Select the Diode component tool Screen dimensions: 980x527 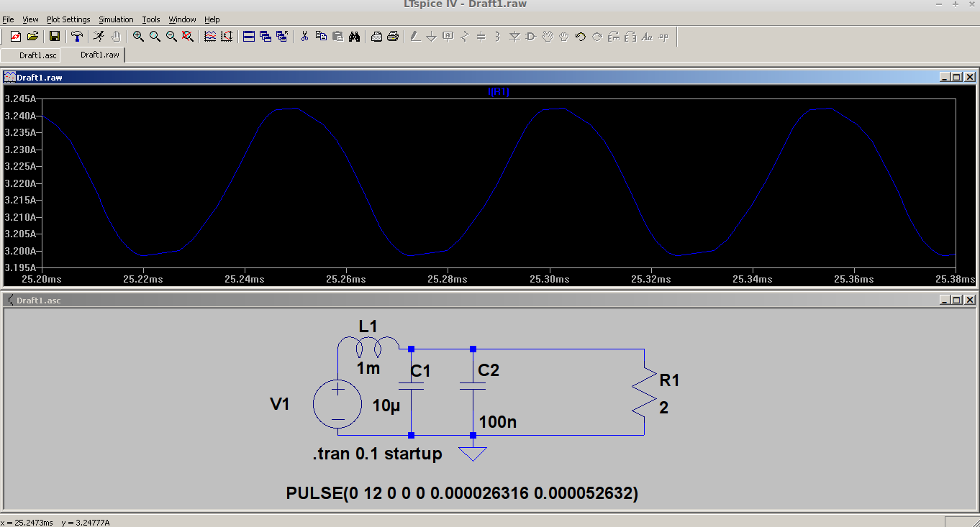514,37
